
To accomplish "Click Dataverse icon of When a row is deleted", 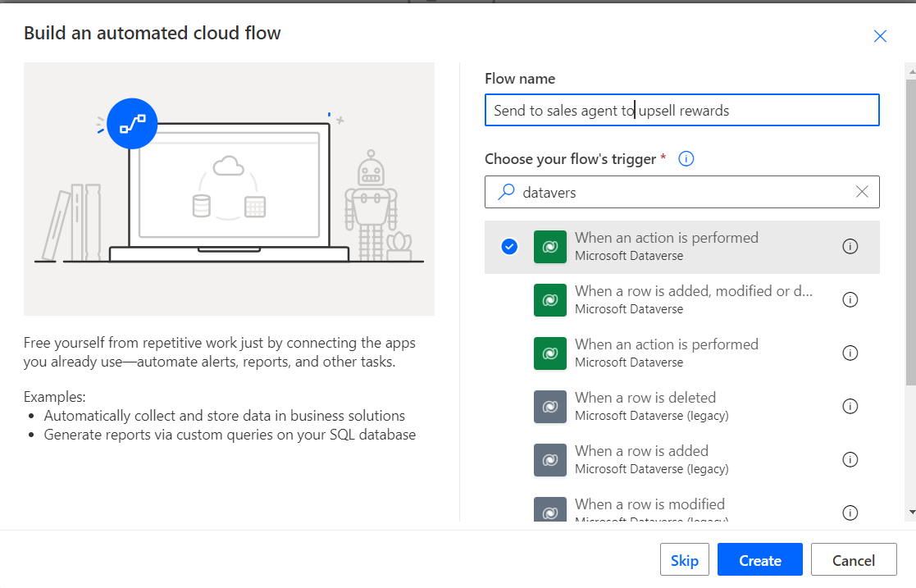I will coord(550,407).
